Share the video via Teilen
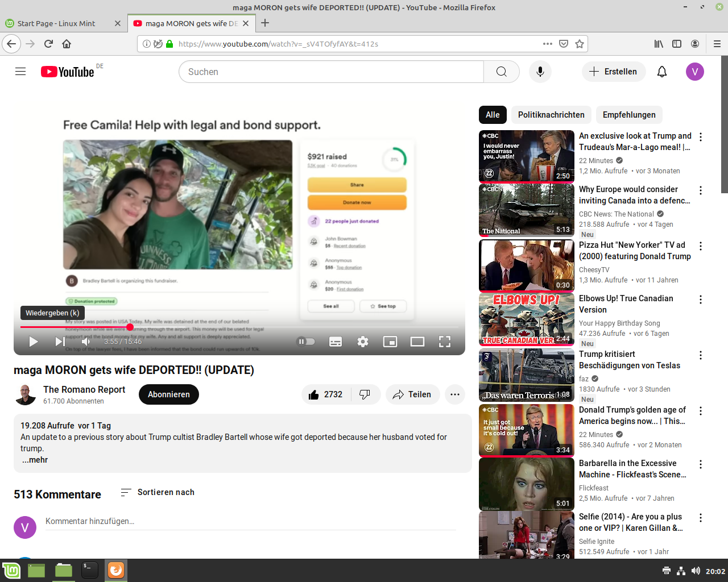Screen dimensions: 728x582 pyautogui.click(x=413, y=394)
